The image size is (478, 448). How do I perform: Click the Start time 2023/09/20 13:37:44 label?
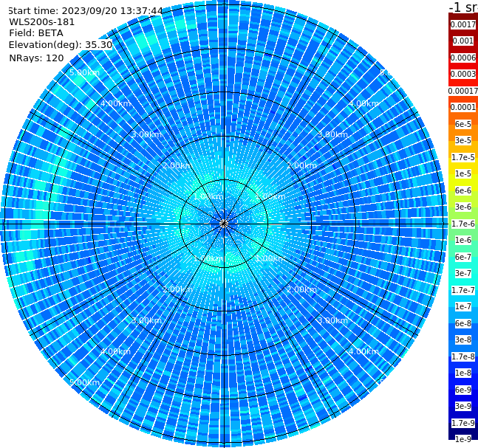pos(85,11)
